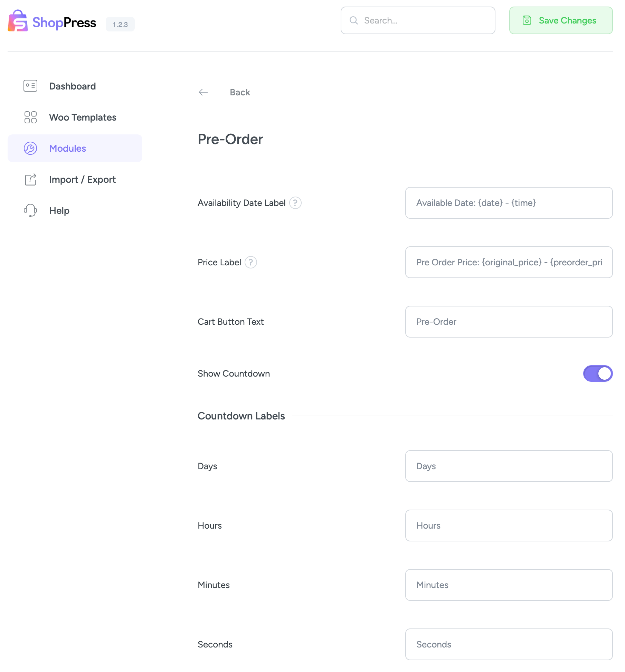Click the back arrow icon
The height and width of the screenshot is (672, 625).
pyautogui.click(x=203, y=92)
